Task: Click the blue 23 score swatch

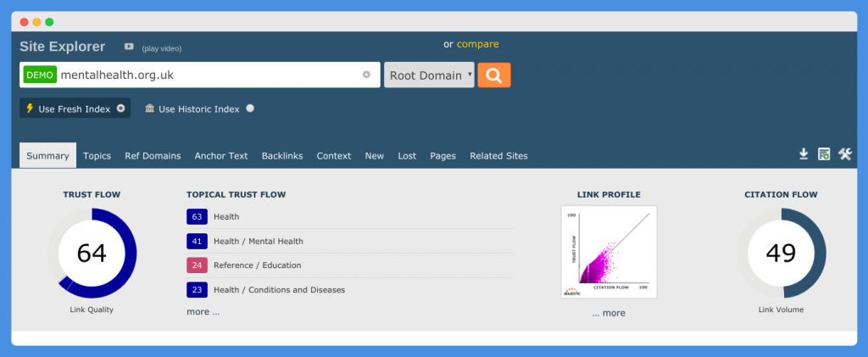Action: [x=197, y=289]
